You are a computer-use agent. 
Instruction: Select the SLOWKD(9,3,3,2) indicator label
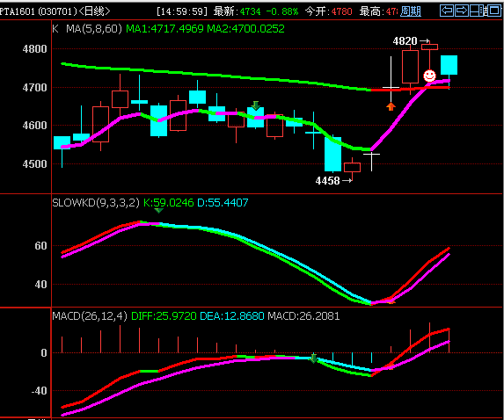96,203
